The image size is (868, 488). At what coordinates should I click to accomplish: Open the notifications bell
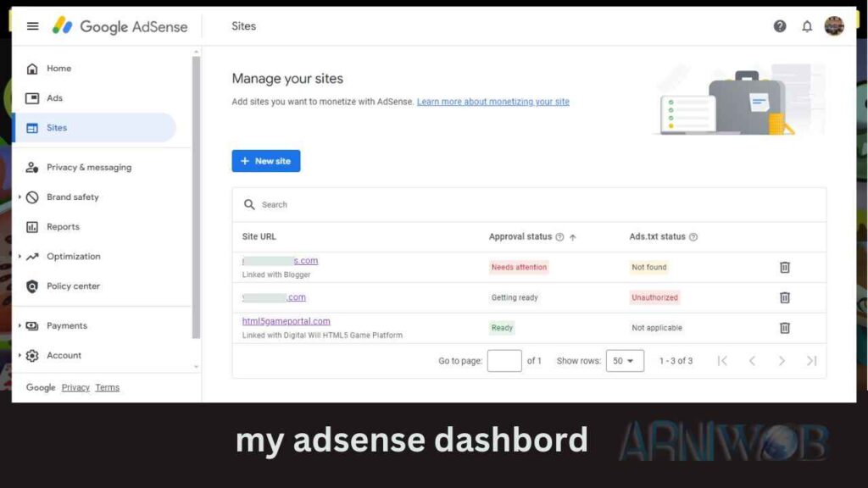807,26
